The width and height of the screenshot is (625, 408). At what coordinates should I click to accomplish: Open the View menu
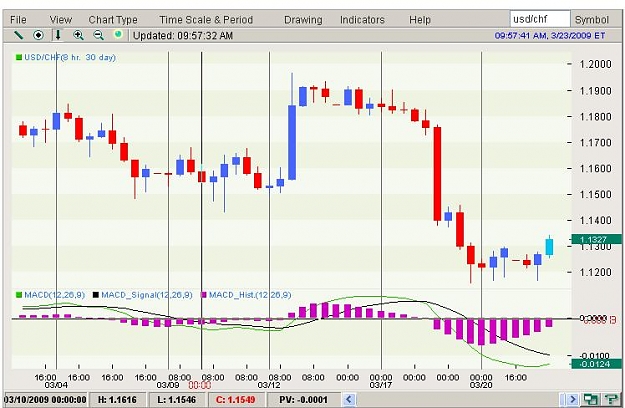point(61,20)
